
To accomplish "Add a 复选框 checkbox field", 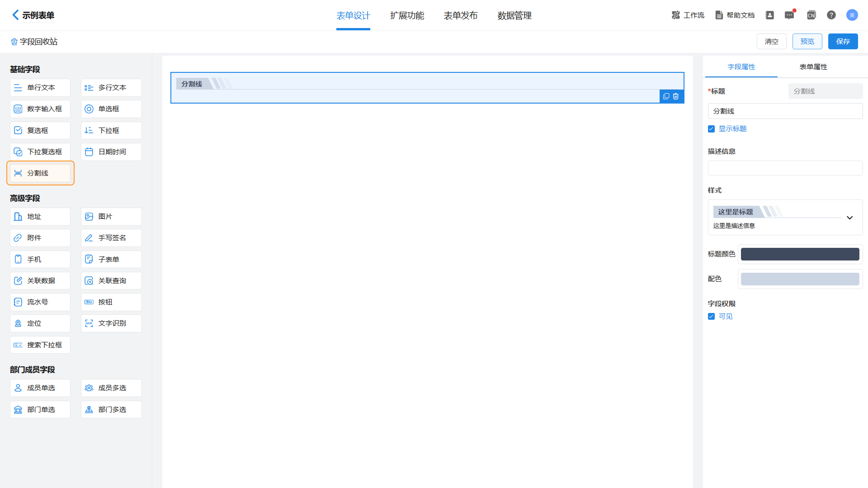I will 40,130.
